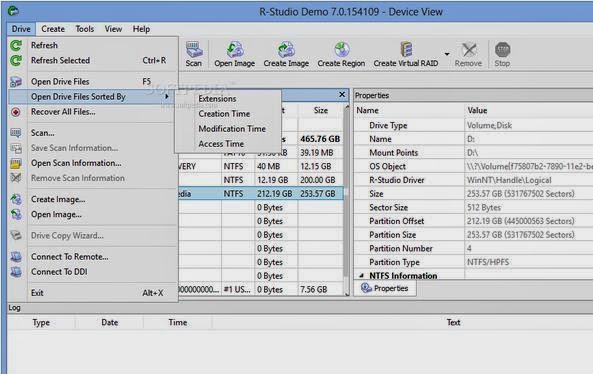Expand Open Drive Files Sorted By submenu arrow
This screenshot has width=593, height=374.
[x=167, y=97]
